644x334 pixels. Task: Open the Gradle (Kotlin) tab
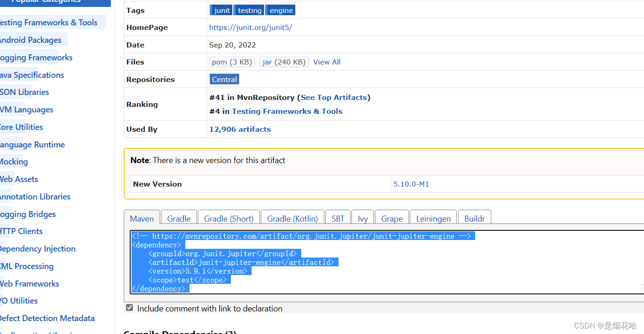point(292,218)
